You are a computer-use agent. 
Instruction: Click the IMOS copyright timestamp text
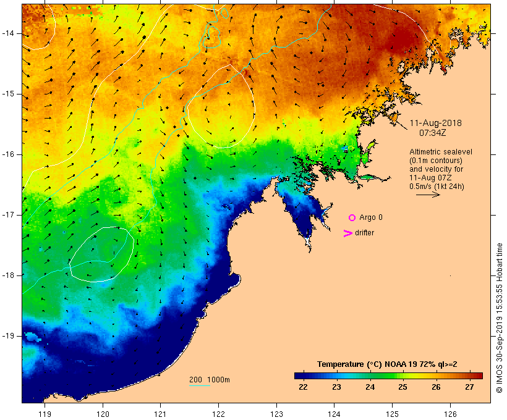coord(499,318)
